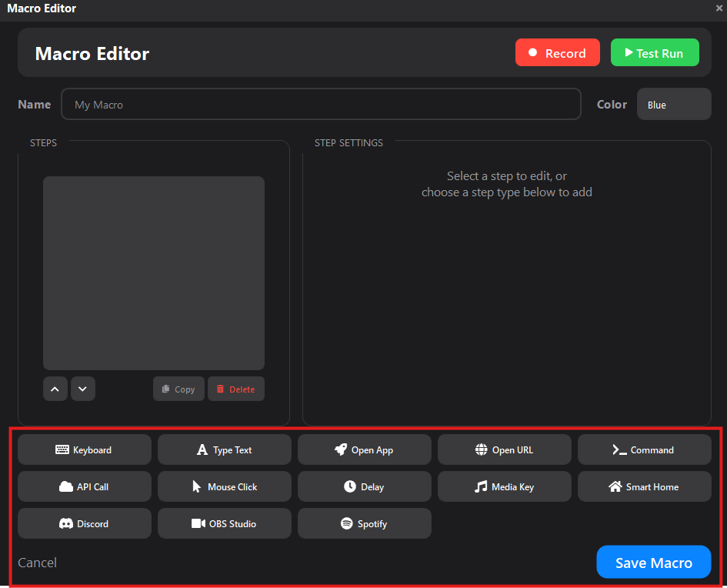Screen dimensions: 727x588
Task: Add a Smart Home step
Action: [x=644, y=486]
